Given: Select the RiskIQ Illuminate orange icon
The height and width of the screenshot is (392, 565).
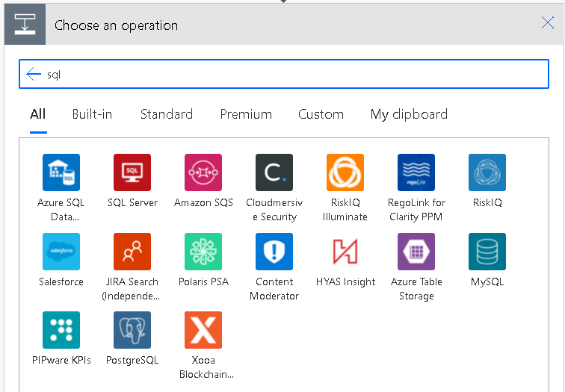Looking at the screenshot, I should [x=345, y=172].
